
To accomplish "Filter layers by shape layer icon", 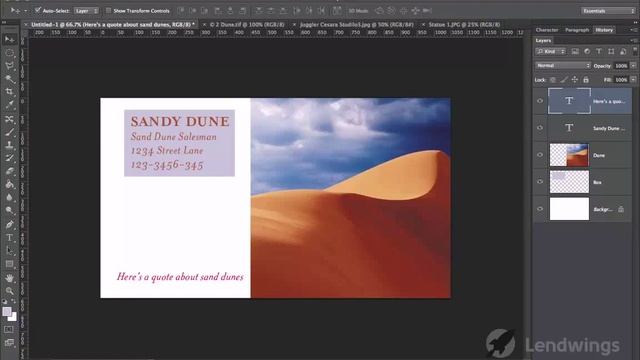I will tap(611, 51).
